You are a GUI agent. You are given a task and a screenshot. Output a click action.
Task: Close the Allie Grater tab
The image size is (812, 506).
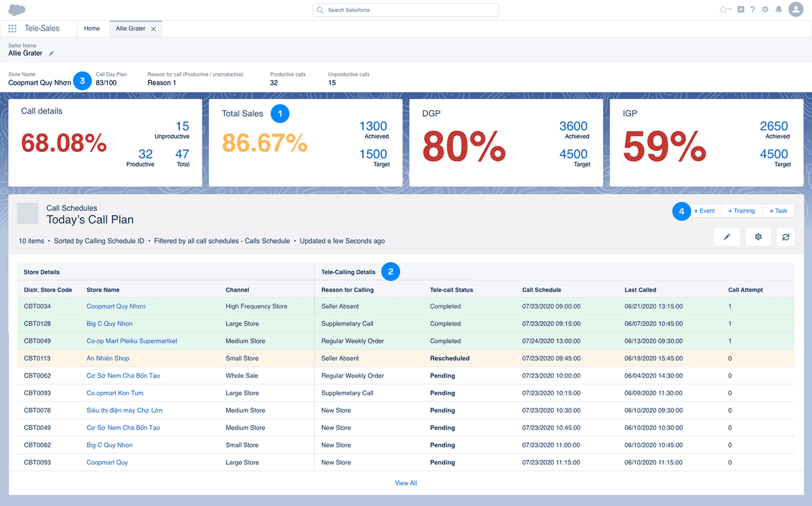click(x=154, y=29)
